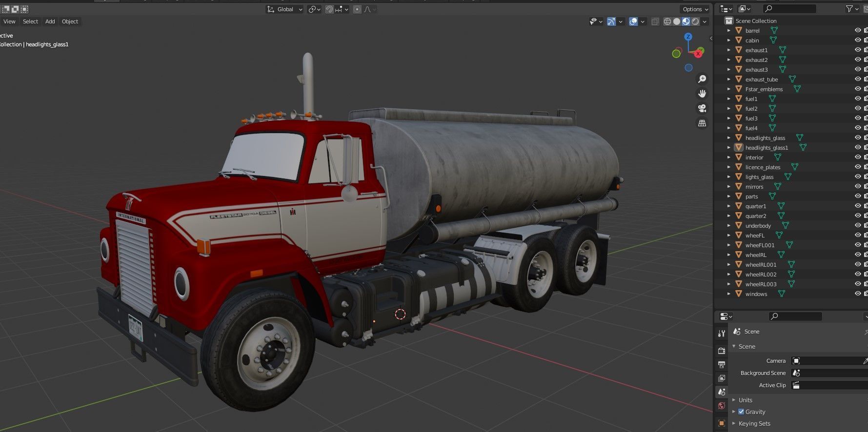This screenshot has width=868, height=432.
Task: Hide the mirrors object
Action: click(858, 186)
